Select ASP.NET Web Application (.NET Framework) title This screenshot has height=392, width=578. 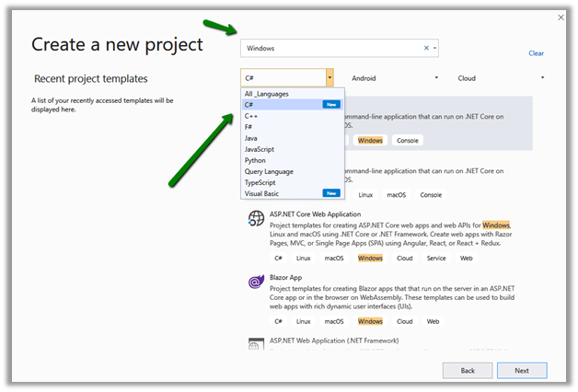tap(334, 340)
